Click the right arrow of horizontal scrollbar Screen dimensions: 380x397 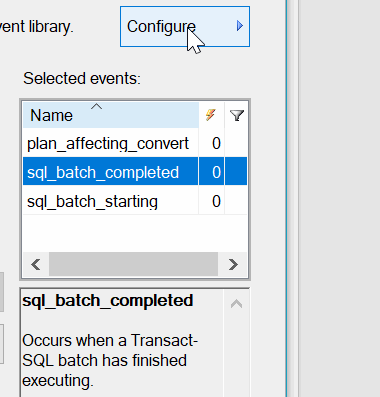point(233,265)
